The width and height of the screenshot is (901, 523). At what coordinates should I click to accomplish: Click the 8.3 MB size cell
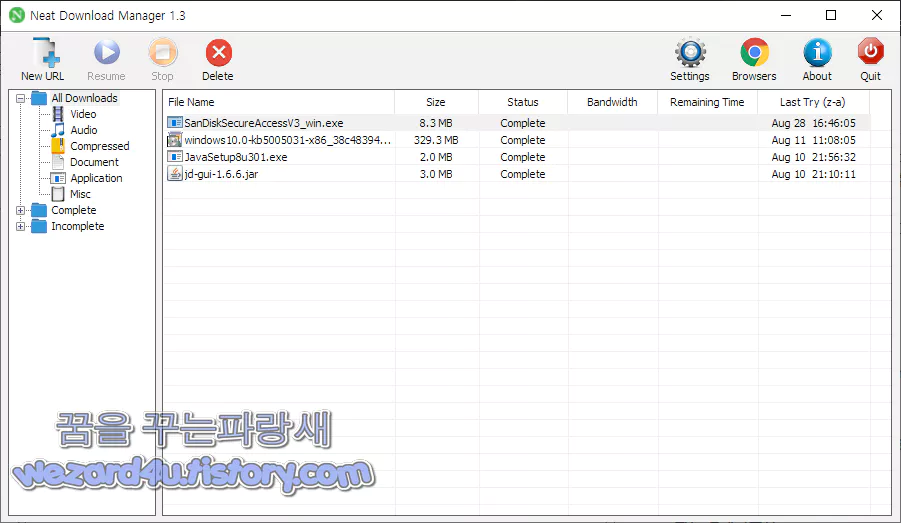(436, 123)
